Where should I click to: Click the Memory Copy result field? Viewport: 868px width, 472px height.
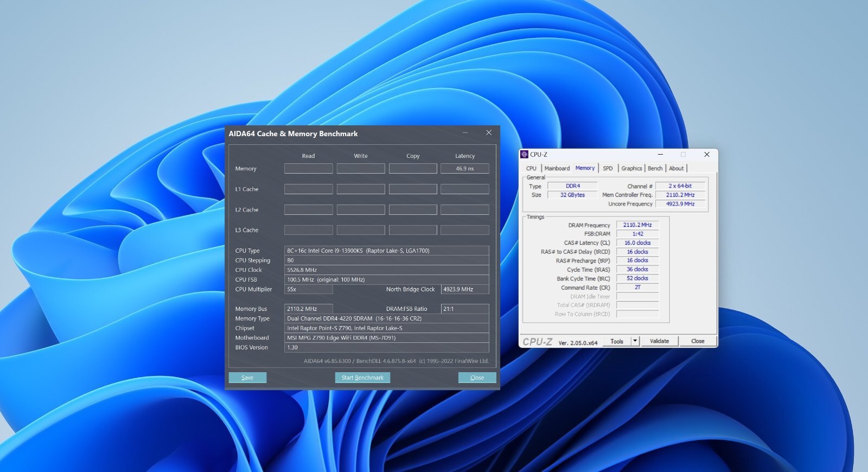[413, 169]
